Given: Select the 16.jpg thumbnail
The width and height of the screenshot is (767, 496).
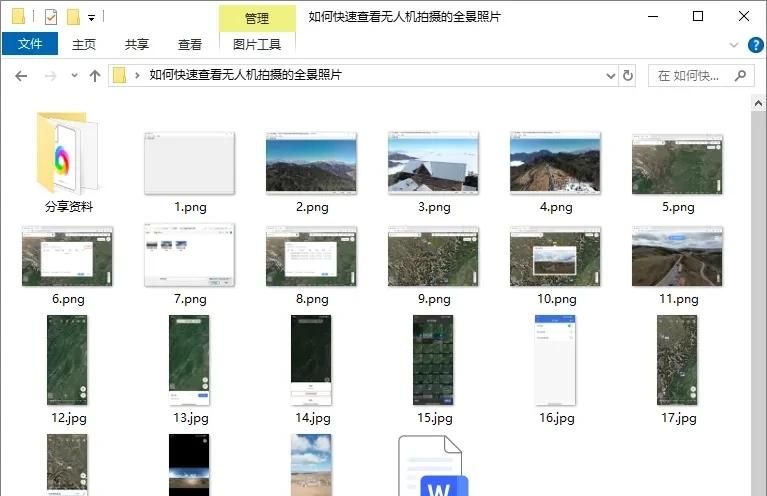Looking at the screenshot, I should 555,360.
